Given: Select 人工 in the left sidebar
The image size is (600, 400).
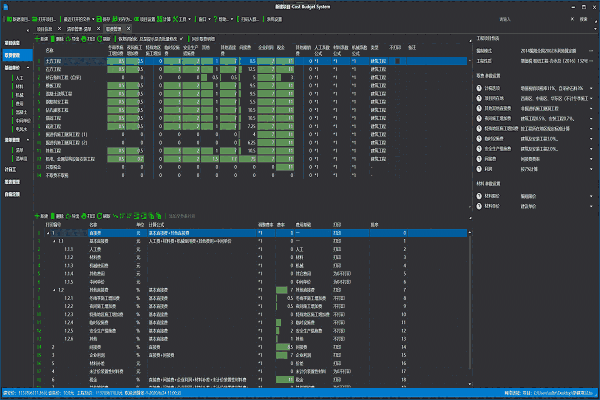Looking at the screenshot, I should point(20,77).
